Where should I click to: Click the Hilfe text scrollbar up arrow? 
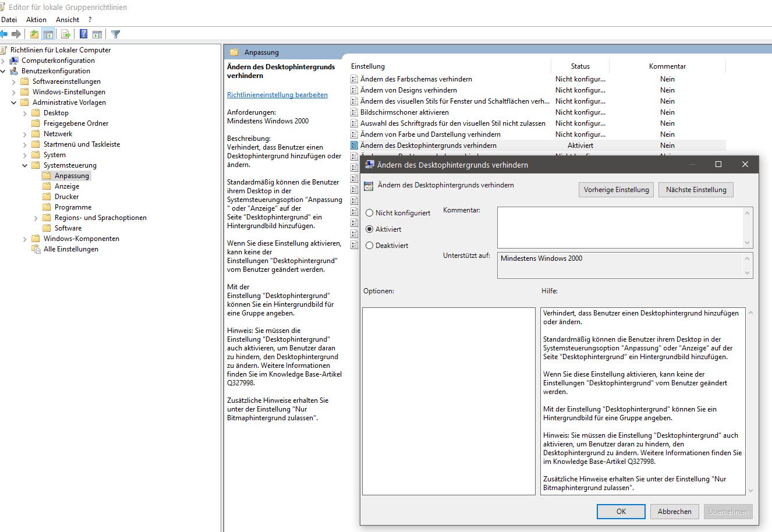[x=750, y=313]
